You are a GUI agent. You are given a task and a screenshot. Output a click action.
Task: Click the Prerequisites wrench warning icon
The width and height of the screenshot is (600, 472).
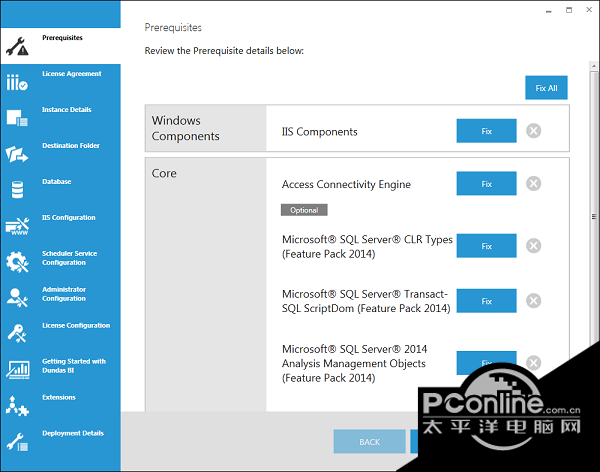click(x=17, y=46)
